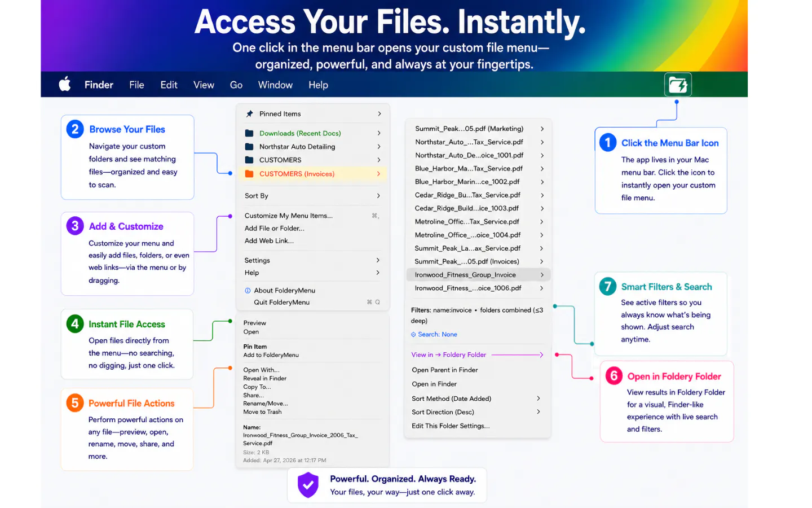This screenshot has width=812, height=508.
Task: Click the Downloads (Recent Docs) folder icon
Action: (249, 133)
